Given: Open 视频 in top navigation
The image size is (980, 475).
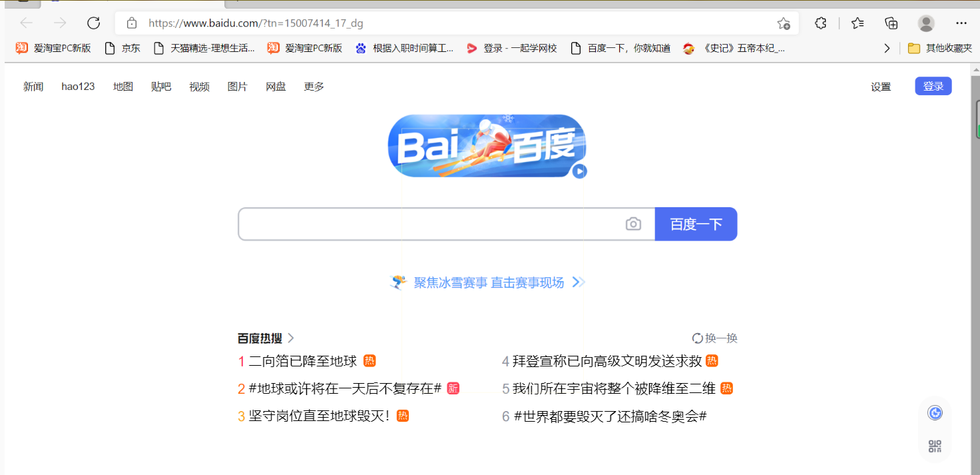Looking at the screenshot, I should pyautogui.click(x=199, y=87).
